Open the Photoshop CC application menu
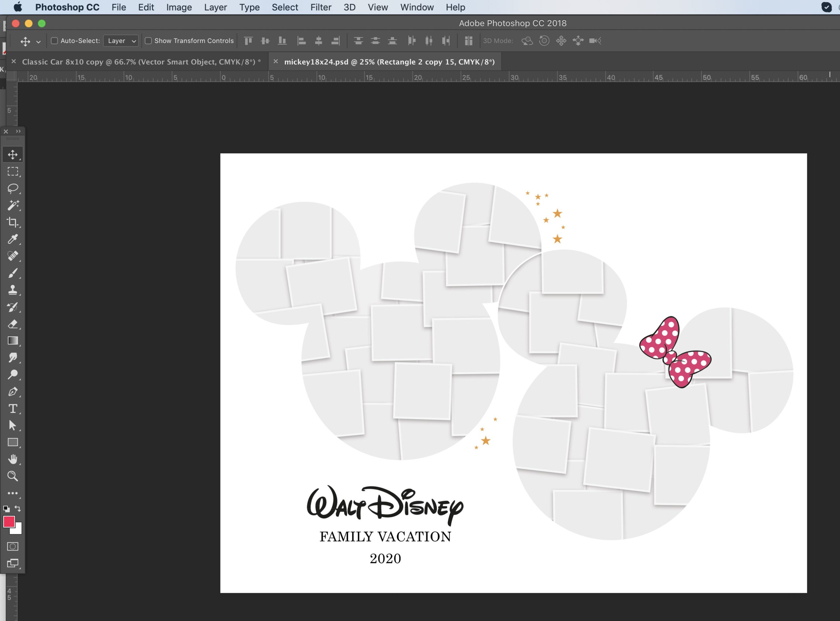Screen dimensions: 840x621 pos(67,7)
